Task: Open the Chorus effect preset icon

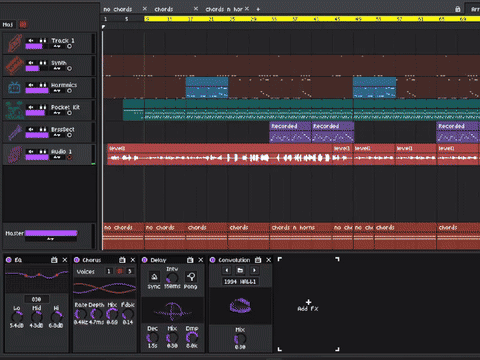Action: pos(122,260)
